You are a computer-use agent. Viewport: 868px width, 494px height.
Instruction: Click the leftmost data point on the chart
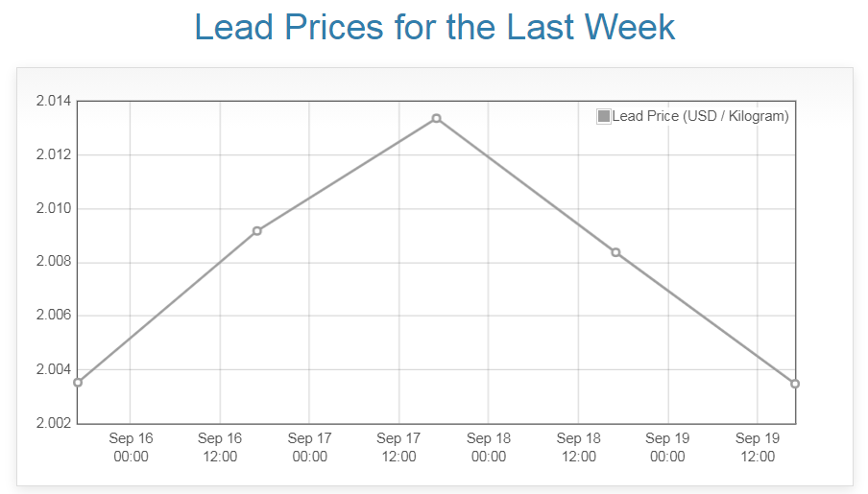78,383
